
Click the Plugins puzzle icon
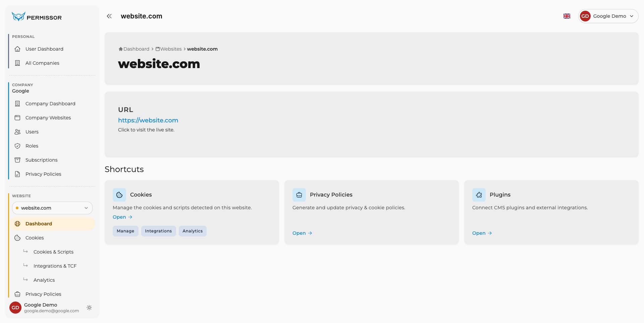(x=479, y=195)
